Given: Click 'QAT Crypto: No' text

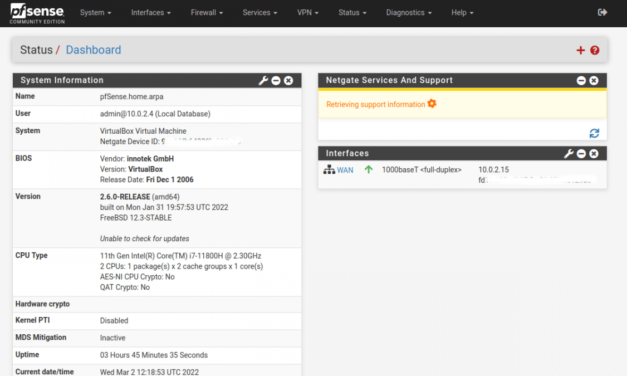Looking at the screenshot, I should pos(125,287).
